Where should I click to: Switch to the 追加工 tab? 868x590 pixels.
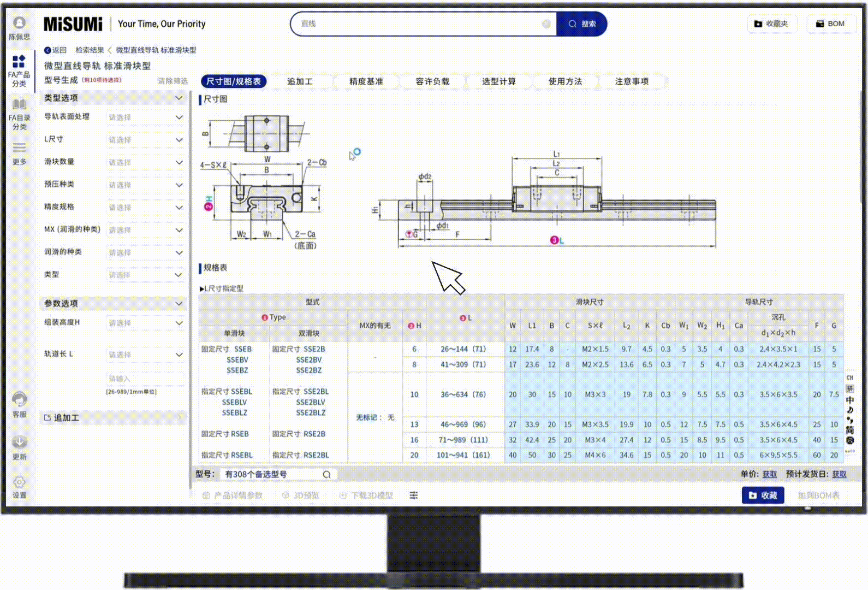tap(300, 81)
